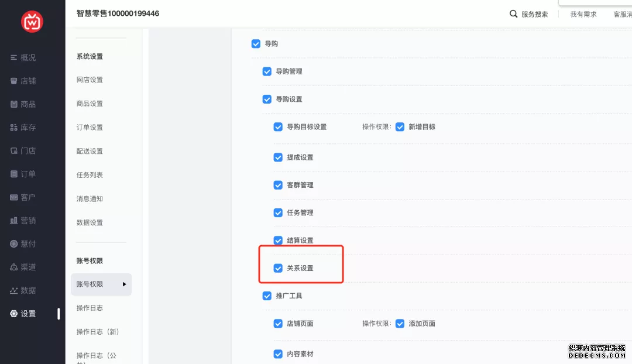Toggle the 结算设置 checkbox
Screen dimensions: 632x364
coord(278,241)
